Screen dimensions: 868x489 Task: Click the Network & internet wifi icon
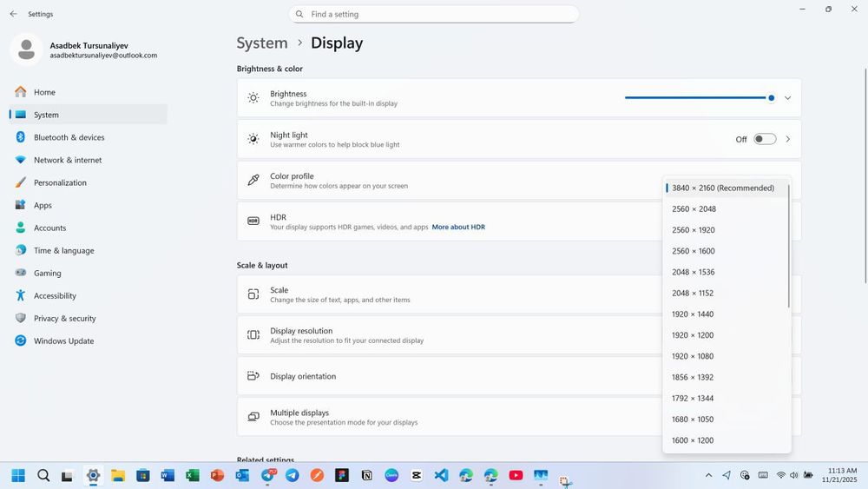coord(20,160)
